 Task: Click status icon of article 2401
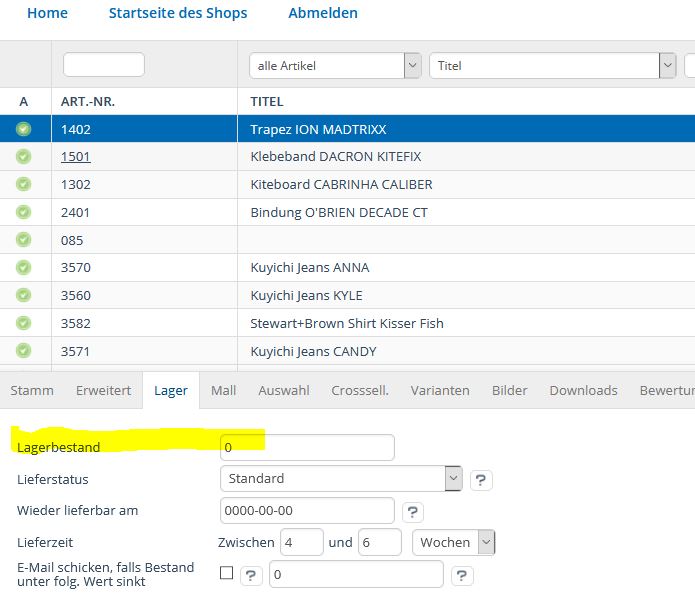click(x=24, y=212)
